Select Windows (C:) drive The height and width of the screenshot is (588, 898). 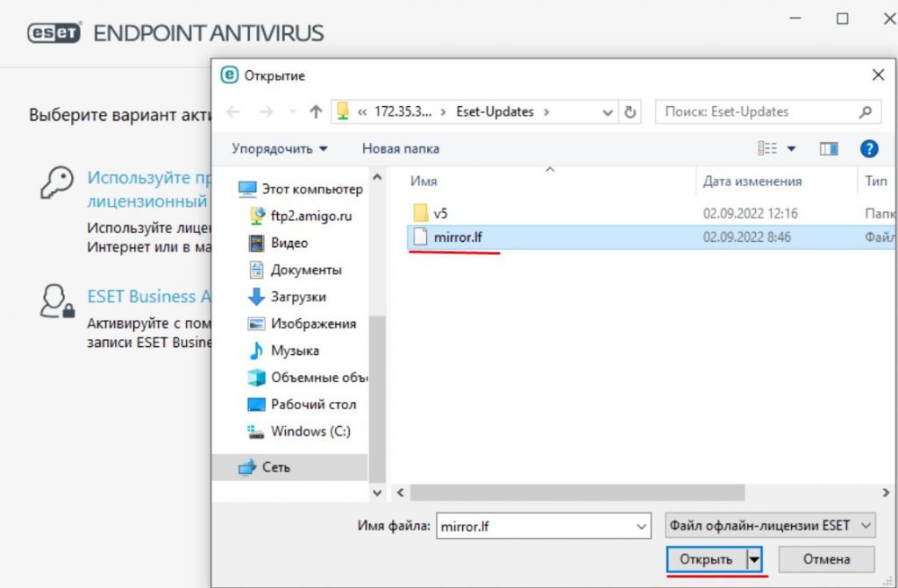tap(310, 431)
